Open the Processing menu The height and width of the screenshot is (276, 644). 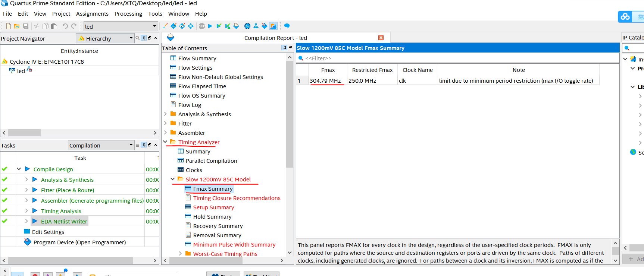(128, 14)
